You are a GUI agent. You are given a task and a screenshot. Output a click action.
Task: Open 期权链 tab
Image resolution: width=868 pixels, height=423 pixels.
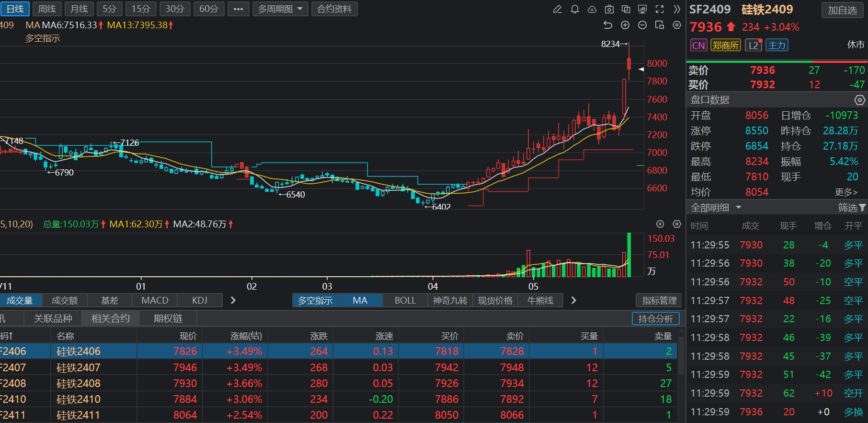coord(168,318)
